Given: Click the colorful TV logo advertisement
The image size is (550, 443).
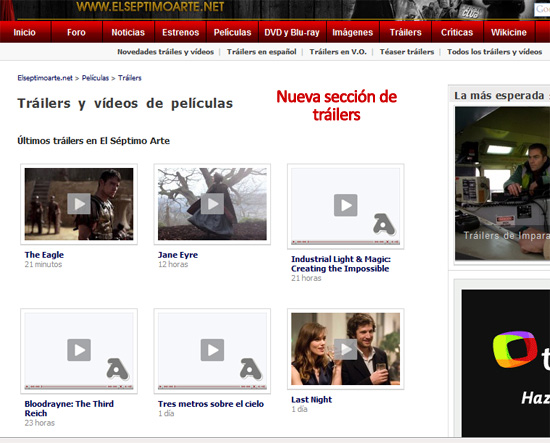Looking at the screenshot, I should tap(515, 349).
